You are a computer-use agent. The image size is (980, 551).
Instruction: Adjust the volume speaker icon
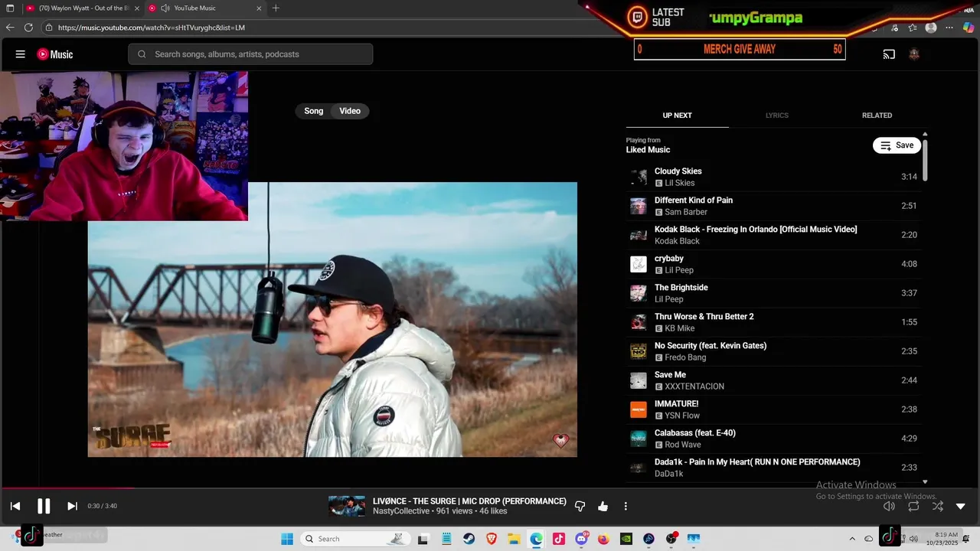(x=889, y=506)
